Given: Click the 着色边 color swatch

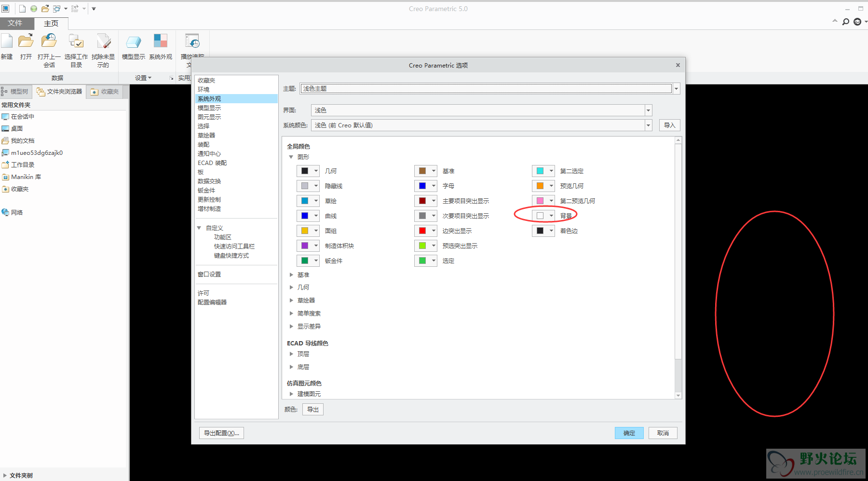Looking at the screenshot, I should pos(540,231).
